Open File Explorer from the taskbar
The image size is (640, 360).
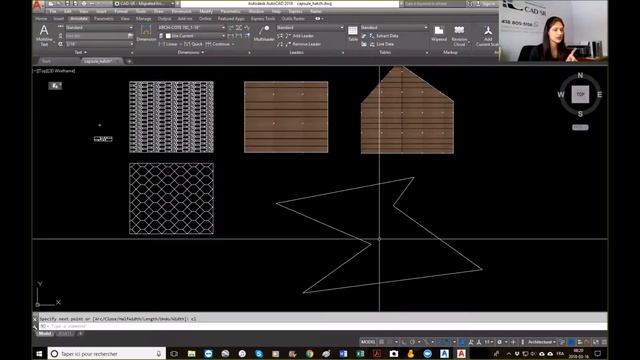pyautogui.click(x=191, y=353)
